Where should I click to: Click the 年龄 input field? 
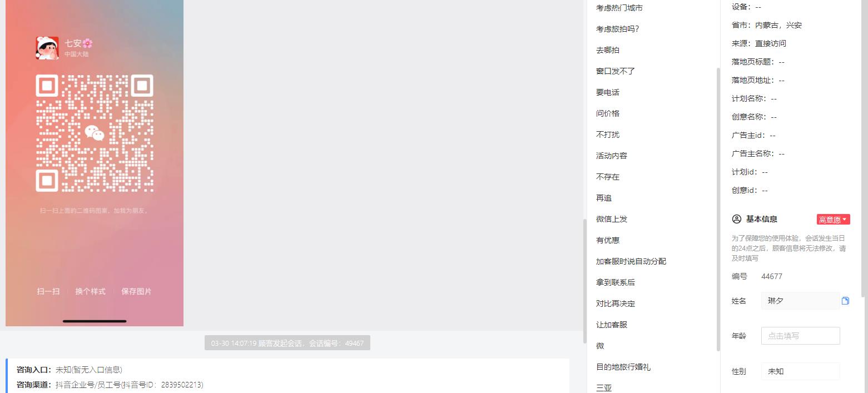pyautogui.click(x=800, y=336)
